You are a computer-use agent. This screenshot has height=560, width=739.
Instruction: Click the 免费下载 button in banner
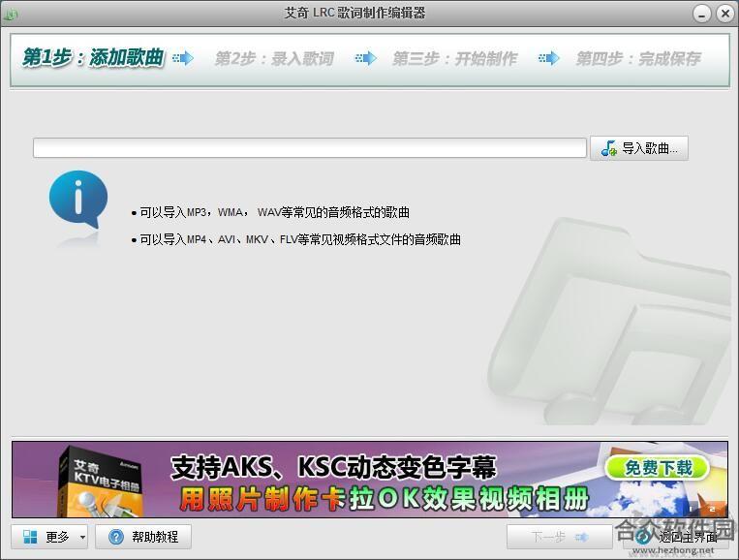click(x=658, y=468)
